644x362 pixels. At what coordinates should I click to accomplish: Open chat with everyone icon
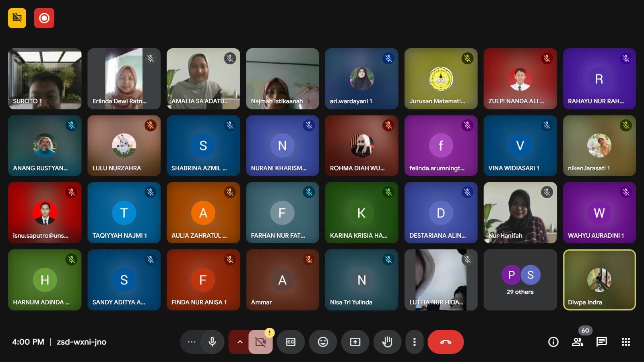(x=602, y=342)
